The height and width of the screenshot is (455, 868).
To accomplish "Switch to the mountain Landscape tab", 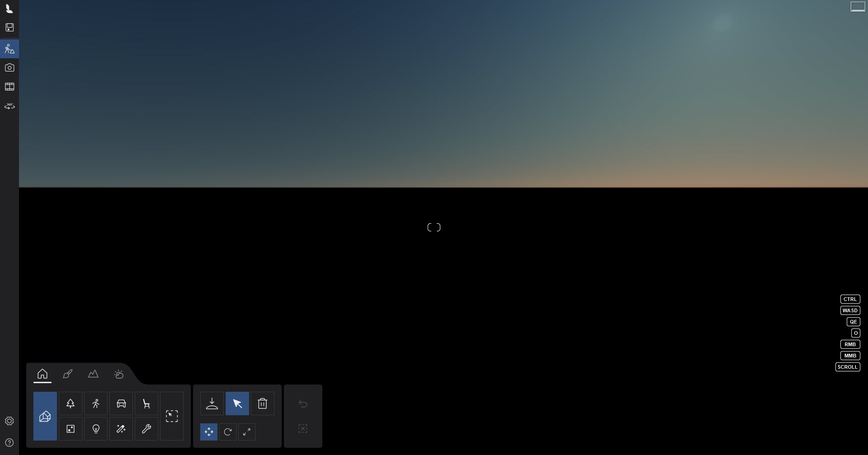I will coord(93,374).
